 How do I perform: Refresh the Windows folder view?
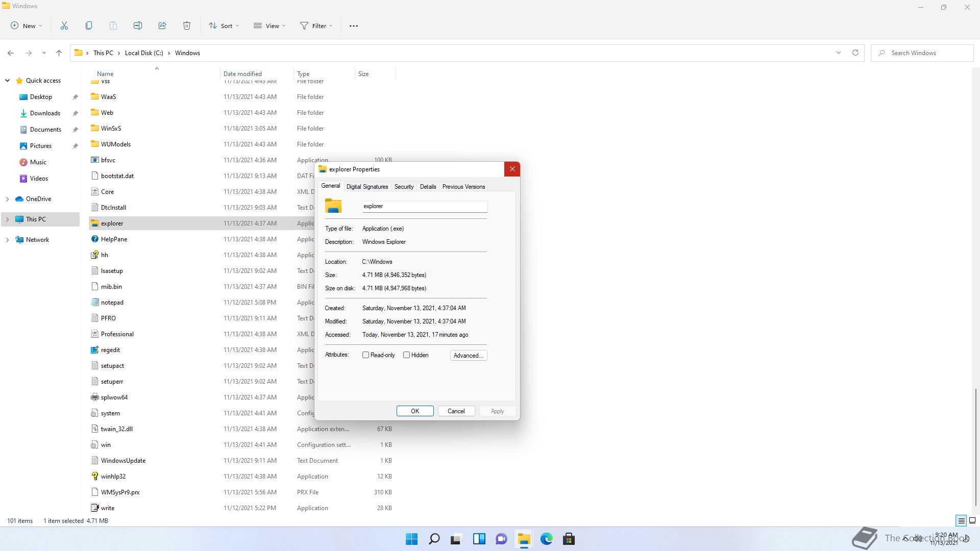click(x=855, y=53)
